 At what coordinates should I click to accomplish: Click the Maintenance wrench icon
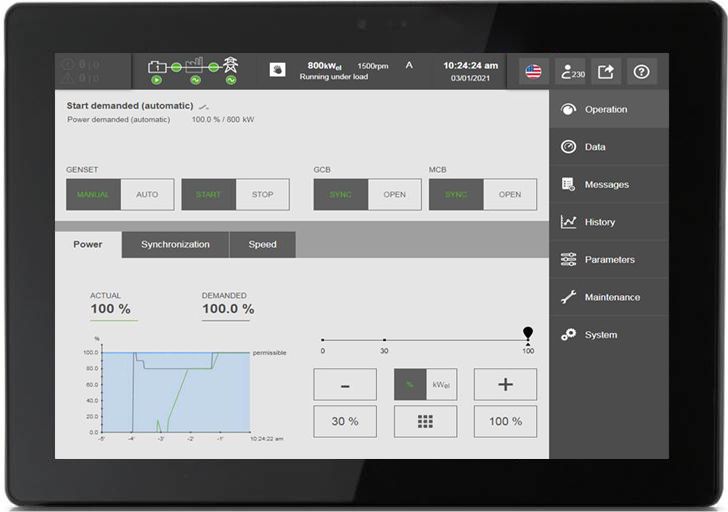[568, 297]
